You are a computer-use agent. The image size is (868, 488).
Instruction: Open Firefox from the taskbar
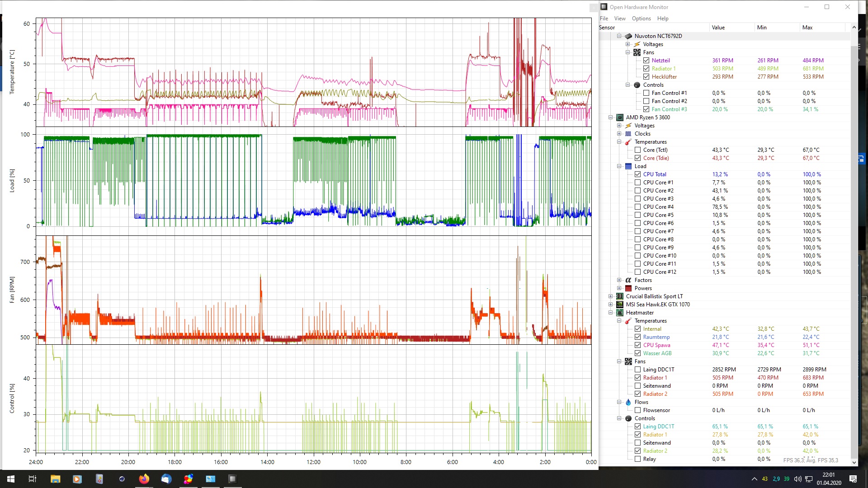click(144, 479)
